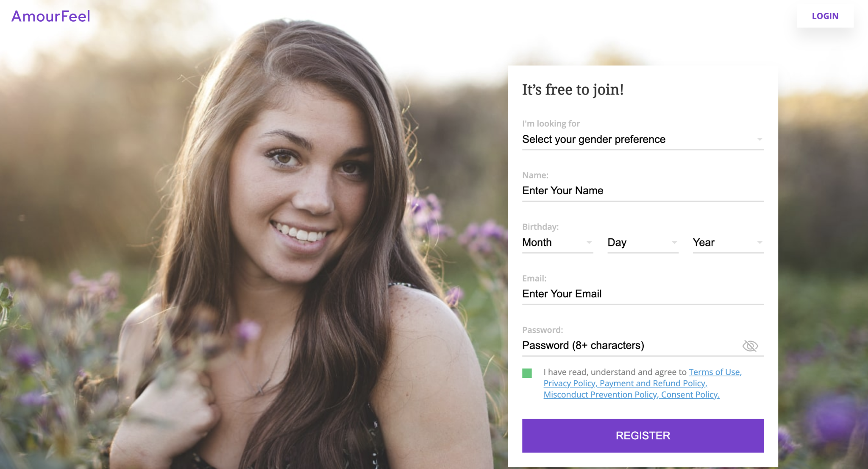The height and width of the screenshot is (469, 868).
Task: Toggle password visibility eye icon
Action: [x=750, y=346]
